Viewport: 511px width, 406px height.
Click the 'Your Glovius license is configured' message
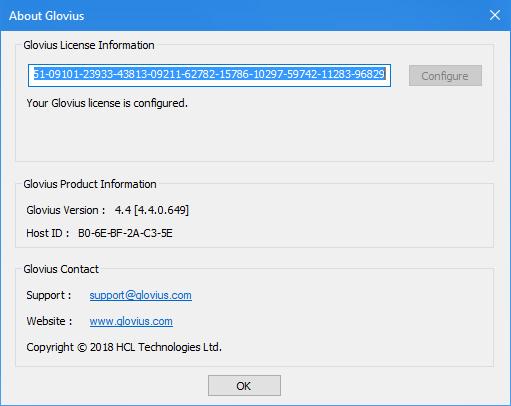click(x=107, y=103)
